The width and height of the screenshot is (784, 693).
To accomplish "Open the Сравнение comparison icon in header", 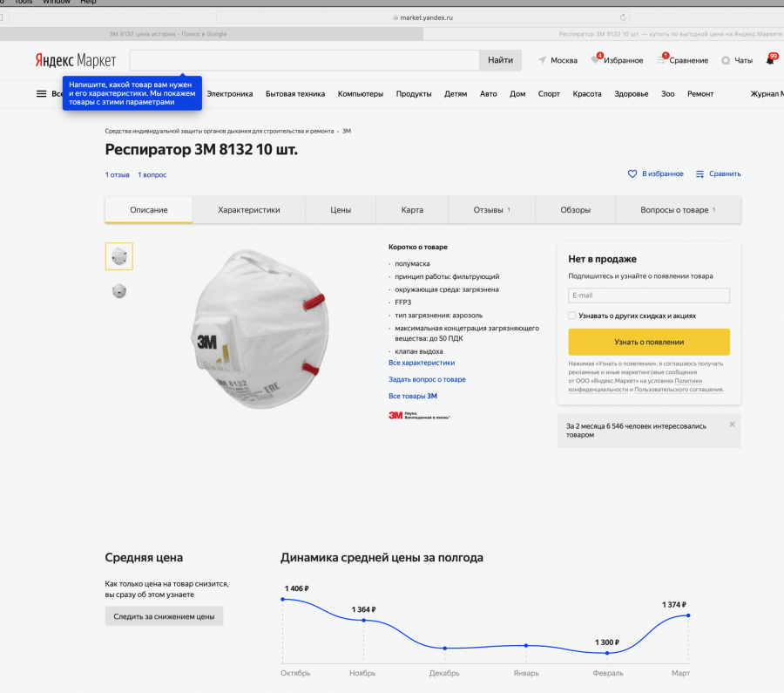I will [x=662, y=60].
